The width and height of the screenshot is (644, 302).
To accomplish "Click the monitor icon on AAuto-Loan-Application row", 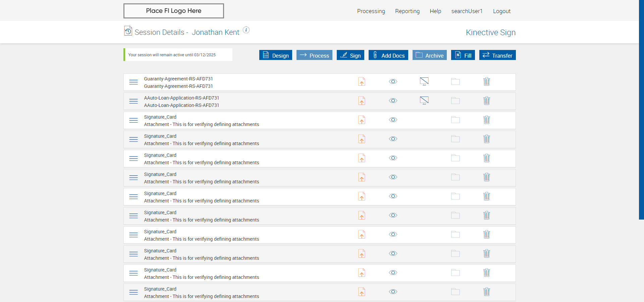I will tap(424, 101).
